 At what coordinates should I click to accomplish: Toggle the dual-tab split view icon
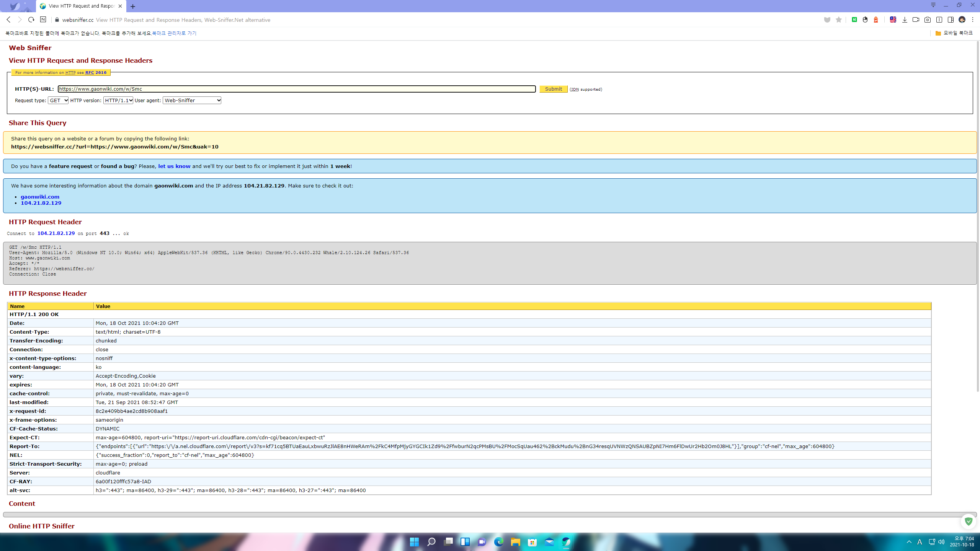939,20
